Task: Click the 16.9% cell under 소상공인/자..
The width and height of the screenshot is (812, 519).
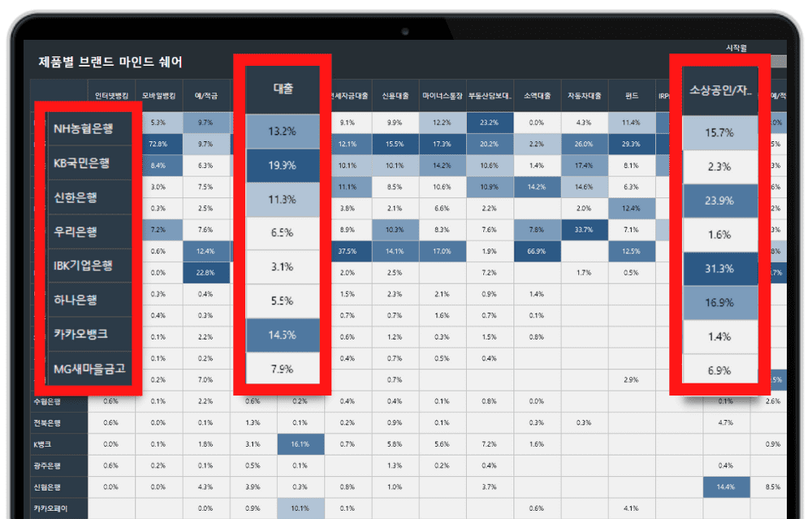Action: 719,303
